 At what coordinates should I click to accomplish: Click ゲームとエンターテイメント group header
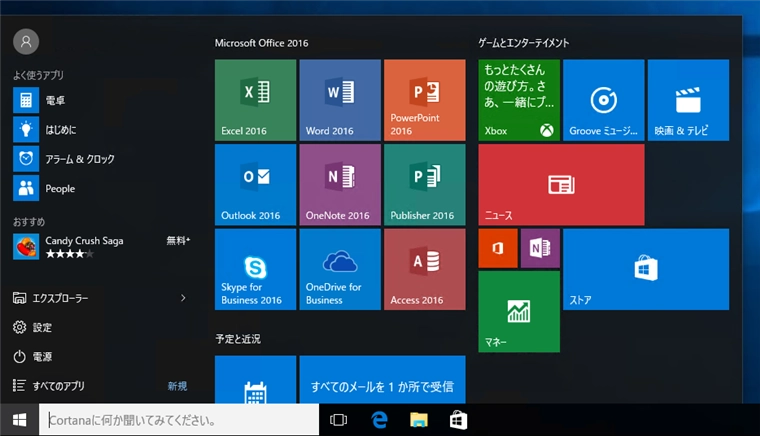coord(524,43)
